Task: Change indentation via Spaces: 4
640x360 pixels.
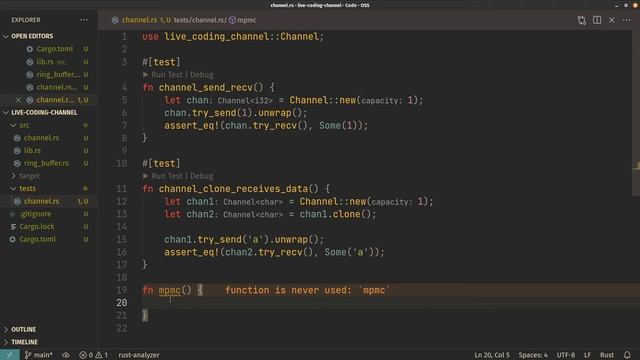Action: [x=533, y=355]
